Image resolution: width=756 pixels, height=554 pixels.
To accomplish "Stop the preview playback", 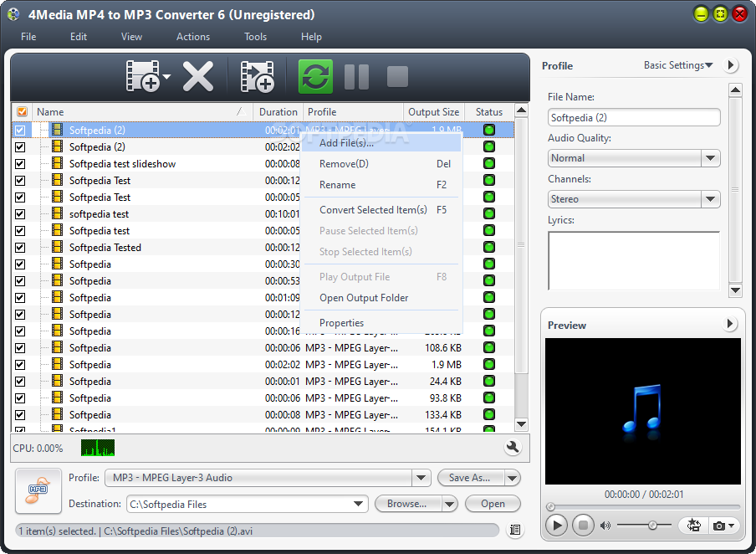I will pos(583,525).
